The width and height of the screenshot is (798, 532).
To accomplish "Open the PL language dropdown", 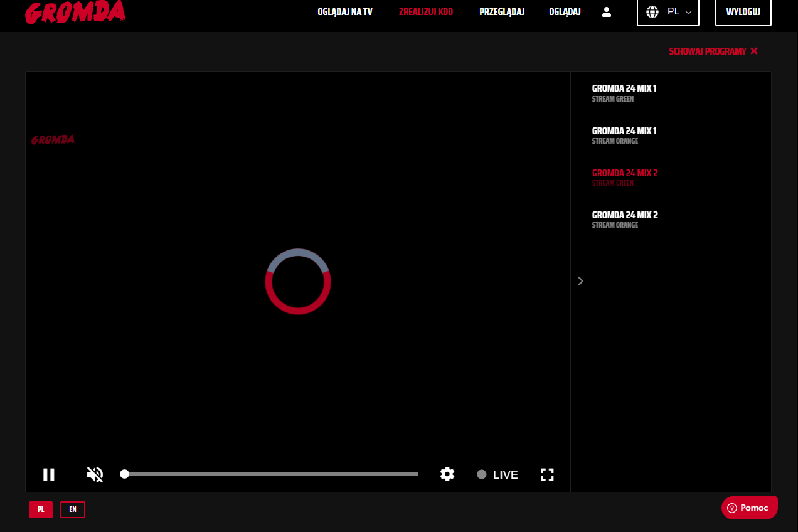I will [668, 12].
